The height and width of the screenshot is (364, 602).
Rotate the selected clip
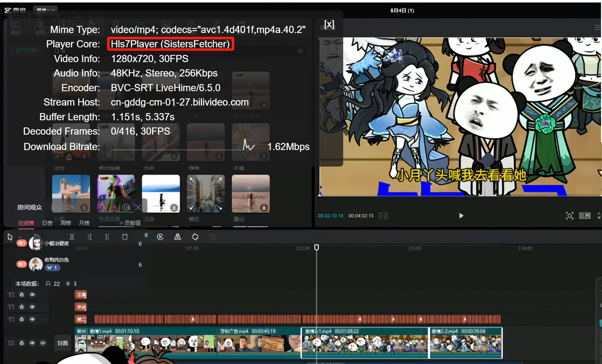pyautogui.click(x=195, y=237)
